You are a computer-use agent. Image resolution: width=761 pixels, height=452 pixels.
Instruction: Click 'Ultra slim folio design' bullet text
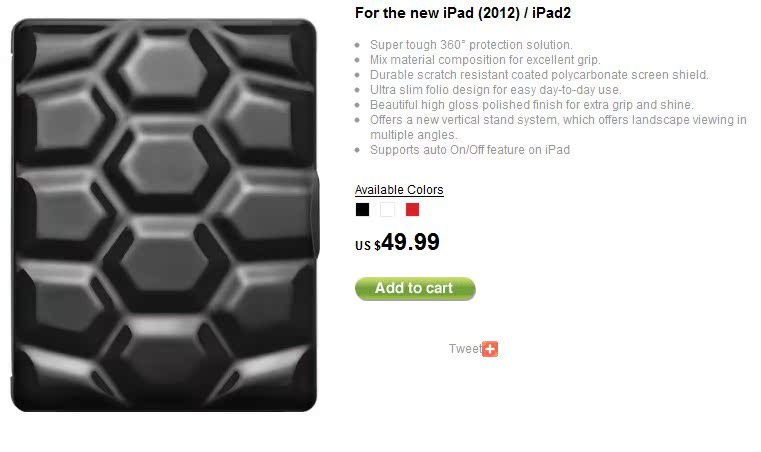coord(496,90)
